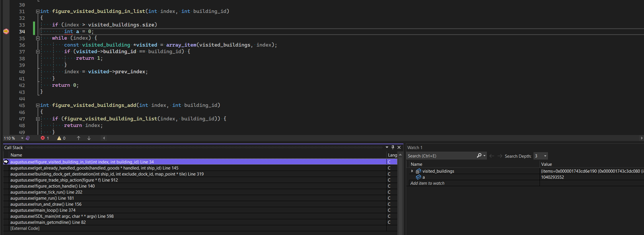Viewport: 644px width, 235px height.
Task: Open the editor zoom level dropdown
Action: point(22,138)
